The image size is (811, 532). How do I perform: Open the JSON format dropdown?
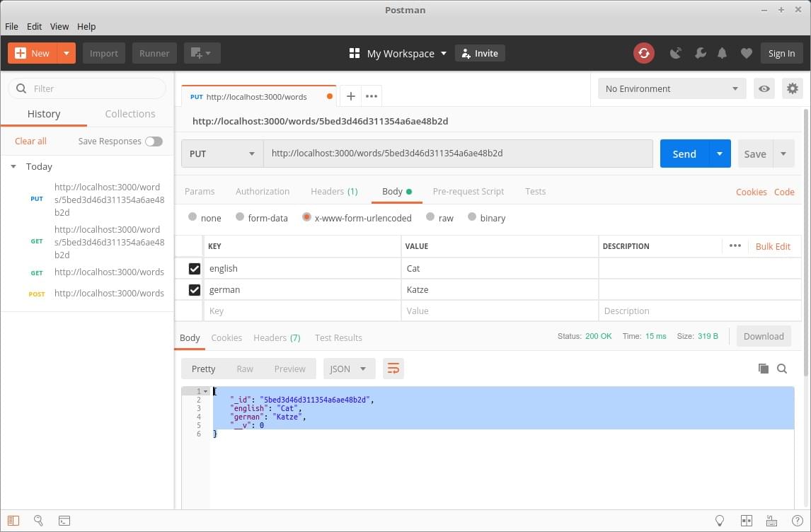click(x=348, y=369)
